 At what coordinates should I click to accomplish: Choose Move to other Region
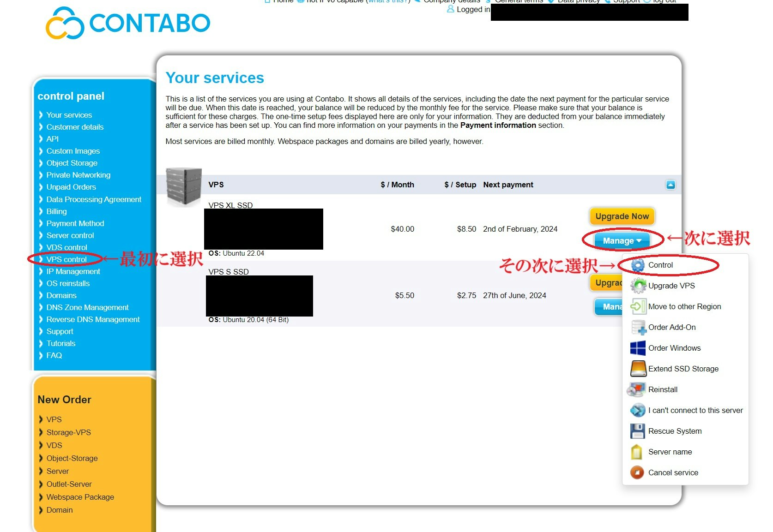point(684,306)
